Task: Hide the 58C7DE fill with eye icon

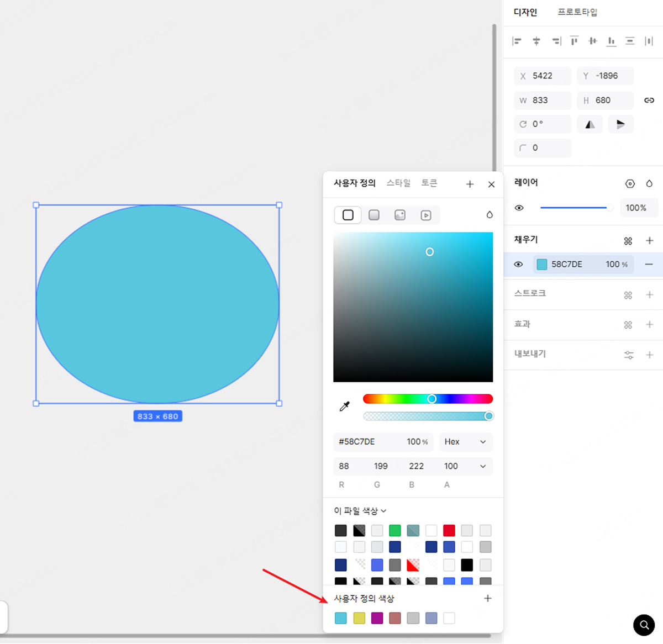Action: point(518,264)
